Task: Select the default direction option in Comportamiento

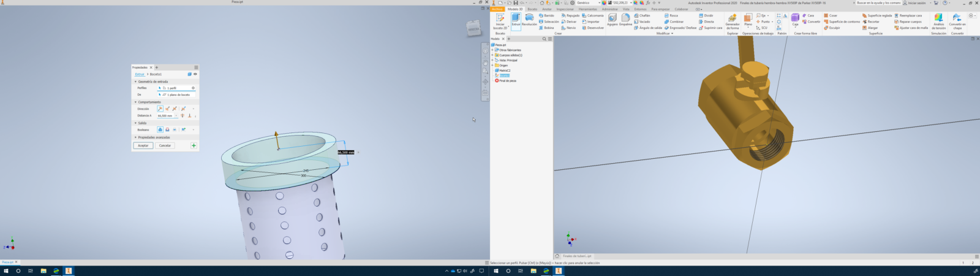Action: 160,109
